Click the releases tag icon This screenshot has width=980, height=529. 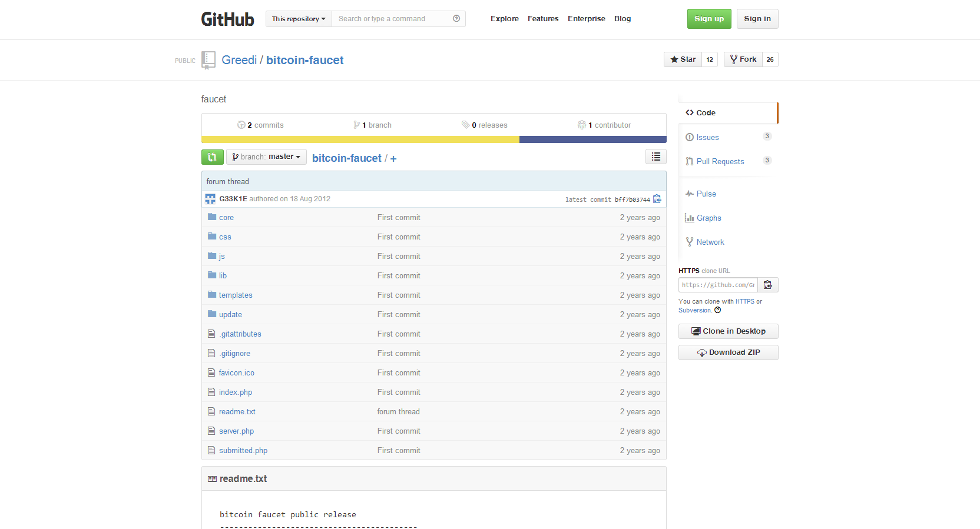pos(466,125)
